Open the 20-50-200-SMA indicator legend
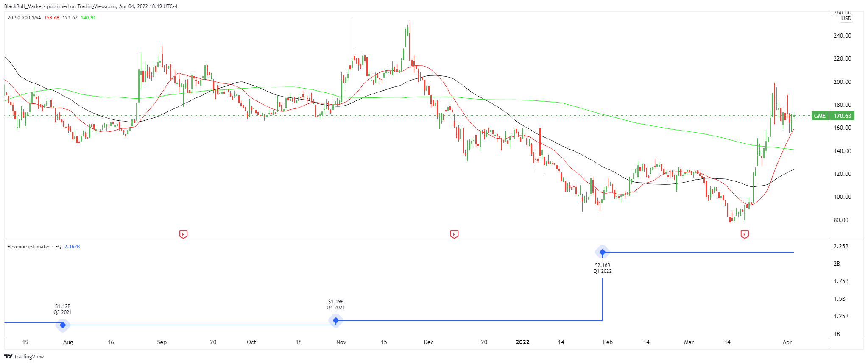868x364 pixels. 24,18
